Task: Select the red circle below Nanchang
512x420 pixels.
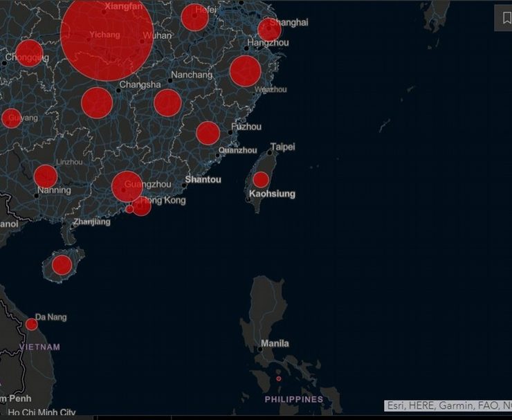Action: click(167, 102)
